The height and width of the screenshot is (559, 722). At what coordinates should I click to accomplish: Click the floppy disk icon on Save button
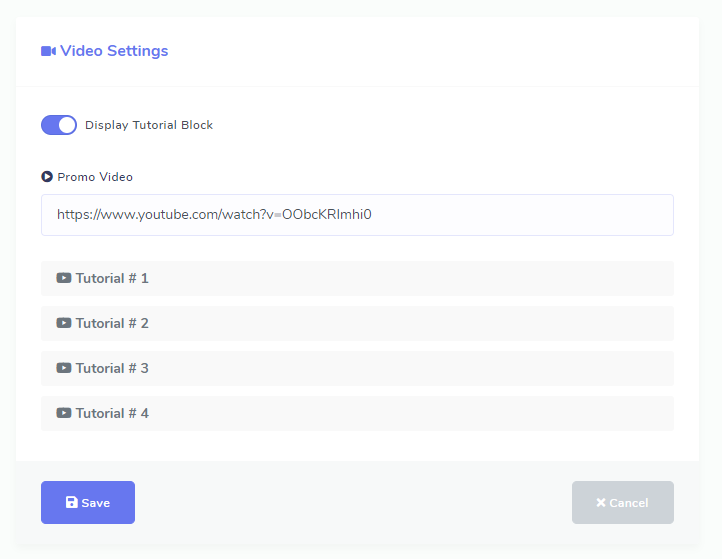click(71, 503)
